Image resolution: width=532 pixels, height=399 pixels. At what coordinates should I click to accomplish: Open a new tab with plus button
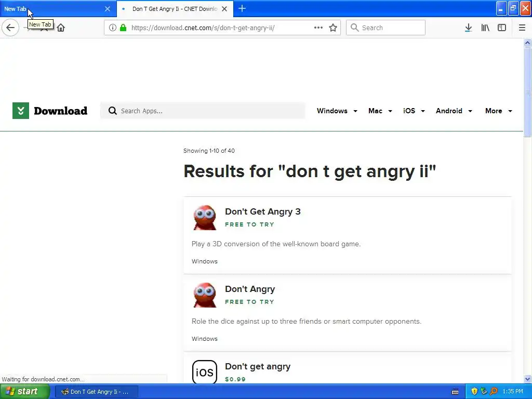click(242, 8)
